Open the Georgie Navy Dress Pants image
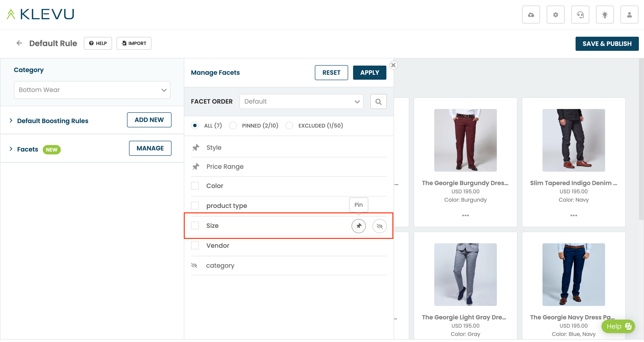 click(574, 275)
